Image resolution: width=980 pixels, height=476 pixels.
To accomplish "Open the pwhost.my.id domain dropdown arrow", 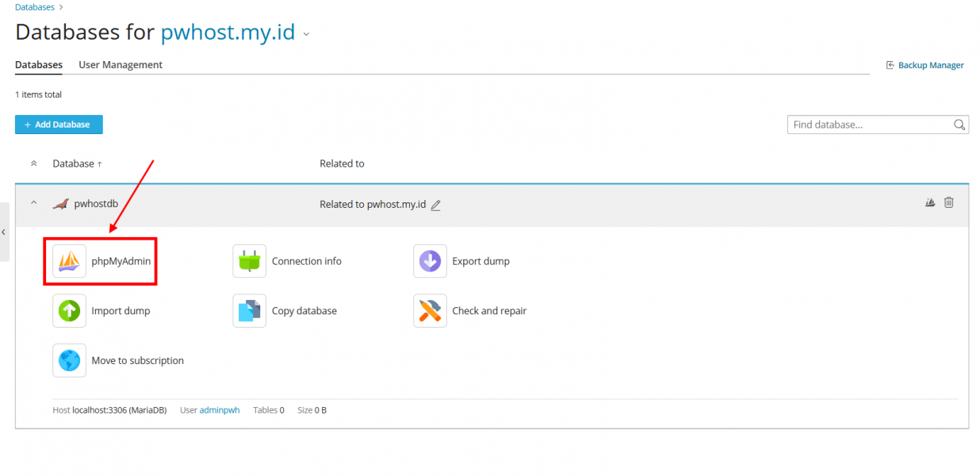I will click(x=306, y=34).
